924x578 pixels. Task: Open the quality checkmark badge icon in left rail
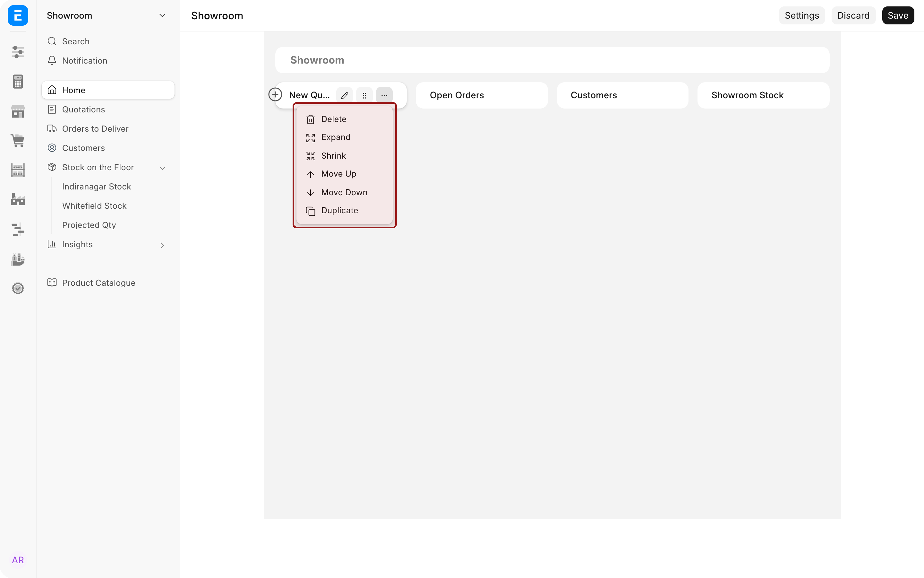18,288
